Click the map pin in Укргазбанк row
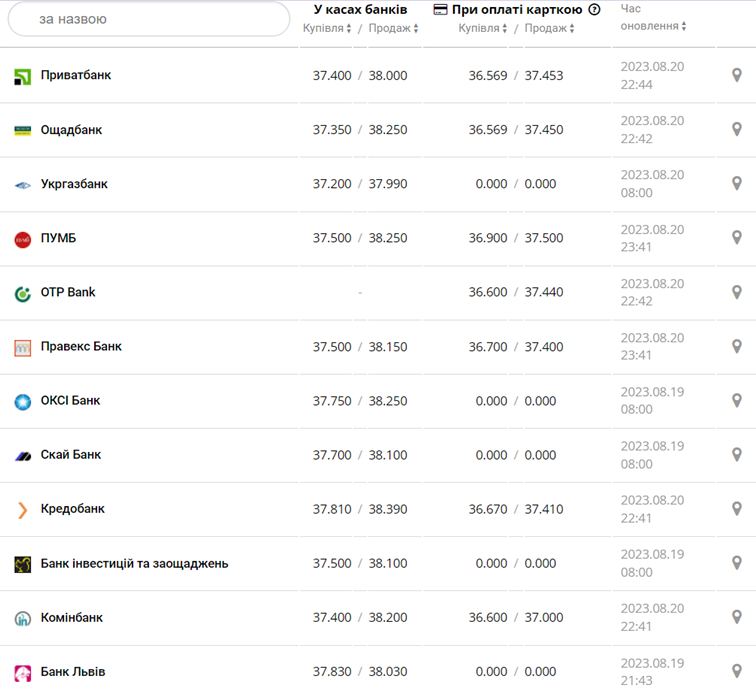The width and height of the screenshot is (756, 688). point(737,183)
